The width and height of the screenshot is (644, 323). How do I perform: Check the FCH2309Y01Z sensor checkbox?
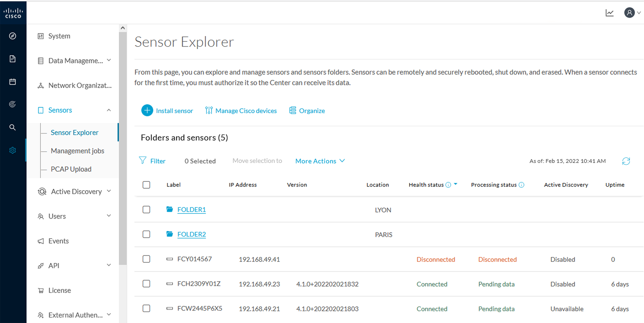(x=146, y=284)
